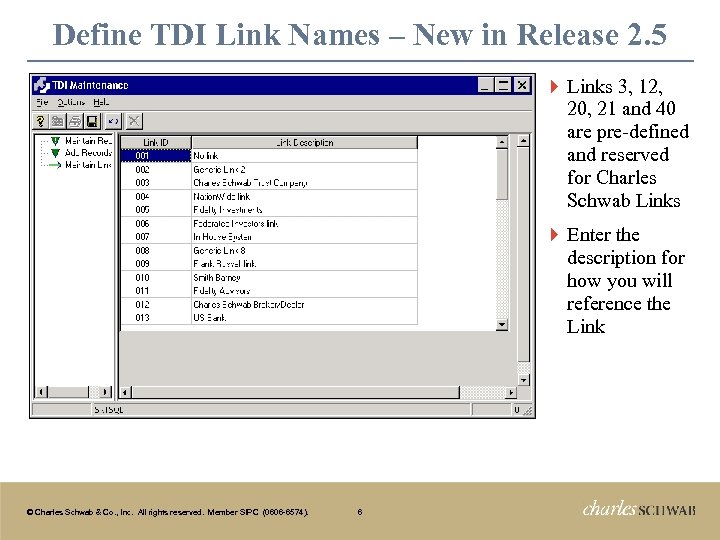Select the Maintain Records tree item
720x540 pixels.
[x=88, y=141]
